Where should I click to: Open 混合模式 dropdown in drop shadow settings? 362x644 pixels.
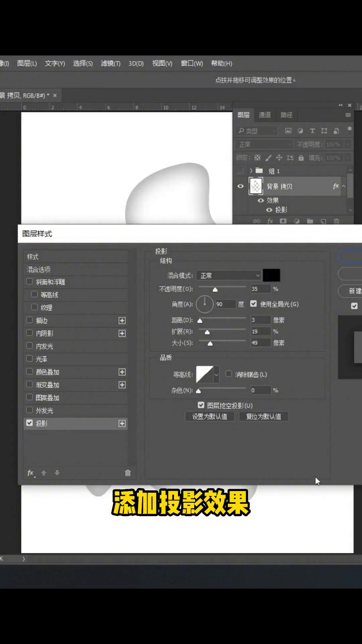click(229, 275)
